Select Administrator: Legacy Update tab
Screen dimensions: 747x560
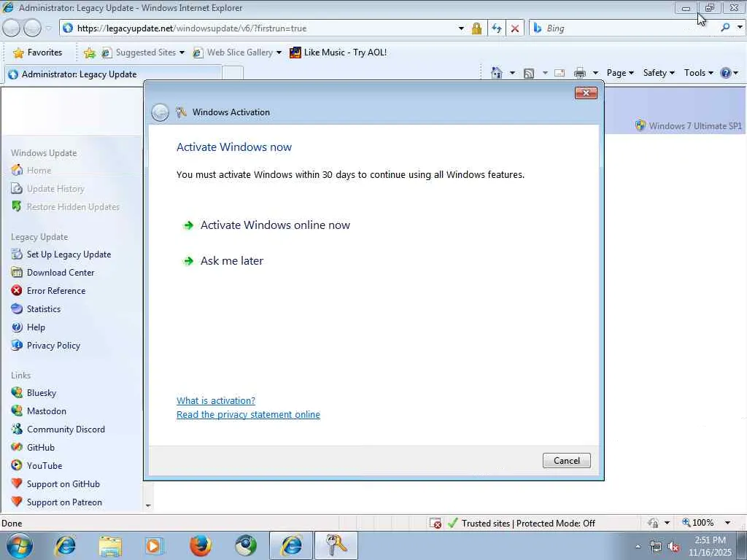113,74
